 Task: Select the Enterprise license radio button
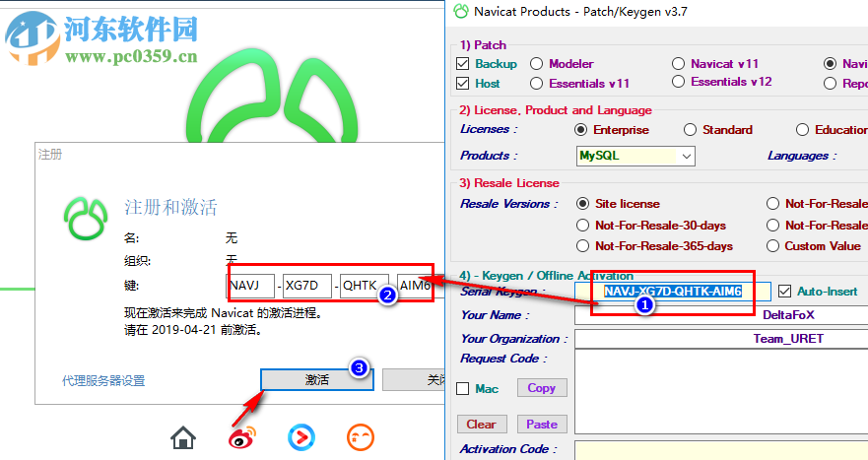coord(580,130)
